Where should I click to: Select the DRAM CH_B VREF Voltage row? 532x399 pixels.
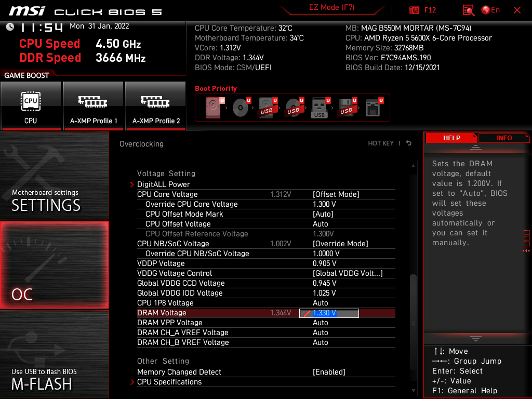(266, 342)
